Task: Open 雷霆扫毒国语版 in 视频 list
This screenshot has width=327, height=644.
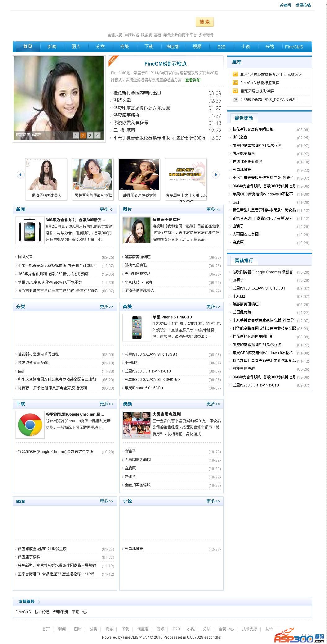Action: click(x=137, y=485)
